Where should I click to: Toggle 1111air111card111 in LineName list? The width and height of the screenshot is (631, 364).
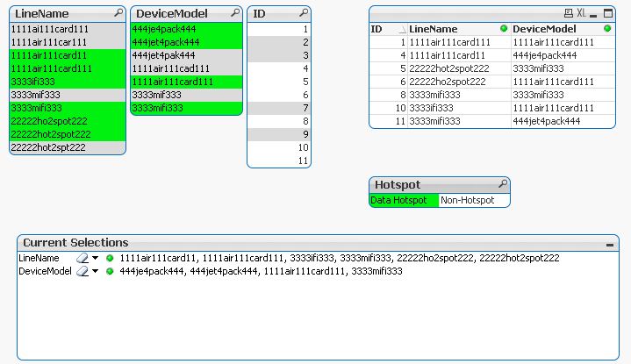point(68,68)
